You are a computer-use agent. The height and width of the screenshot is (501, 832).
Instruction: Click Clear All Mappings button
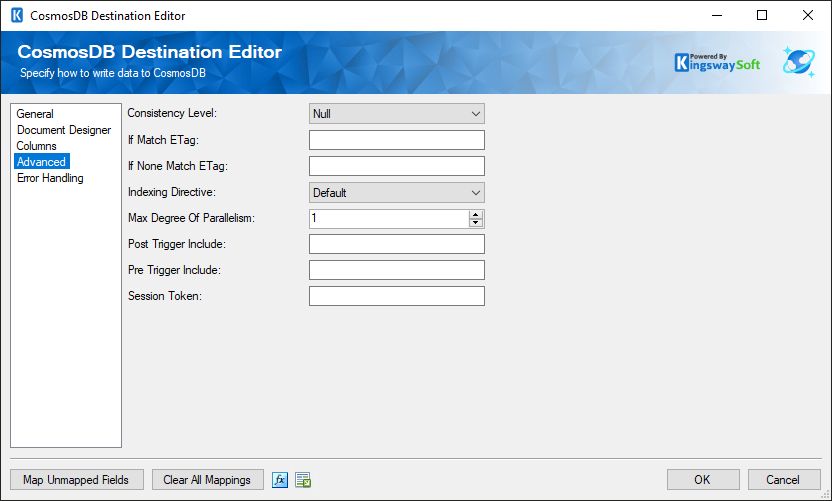coord(207,480)
